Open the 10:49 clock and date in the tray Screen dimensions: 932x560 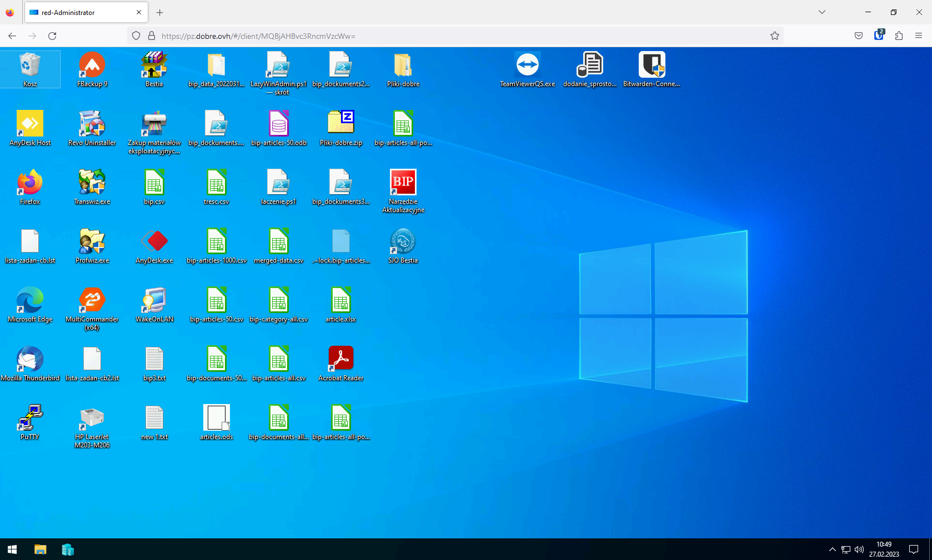point(884,549)
